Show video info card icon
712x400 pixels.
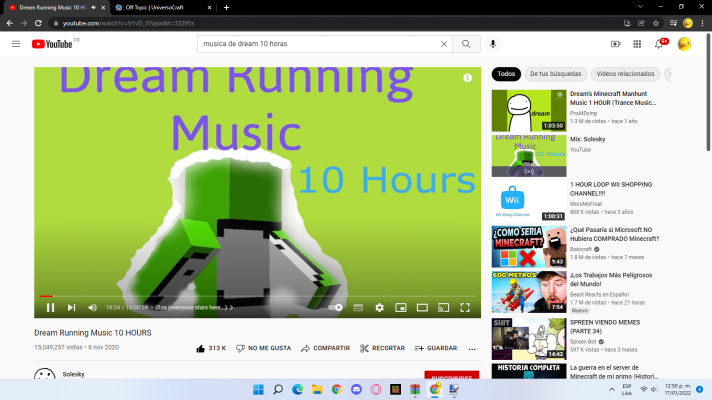pos(467,78)
